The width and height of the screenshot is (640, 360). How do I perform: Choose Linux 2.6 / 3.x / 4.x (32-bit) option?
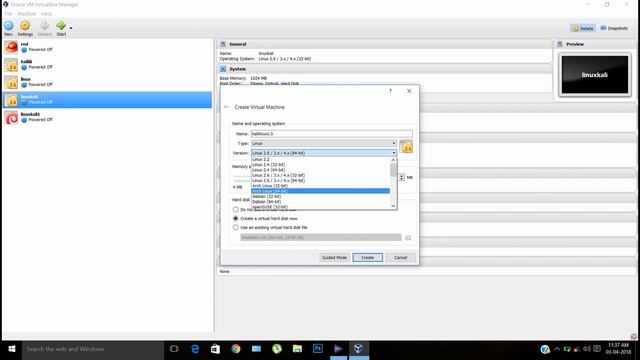point(320,175)
